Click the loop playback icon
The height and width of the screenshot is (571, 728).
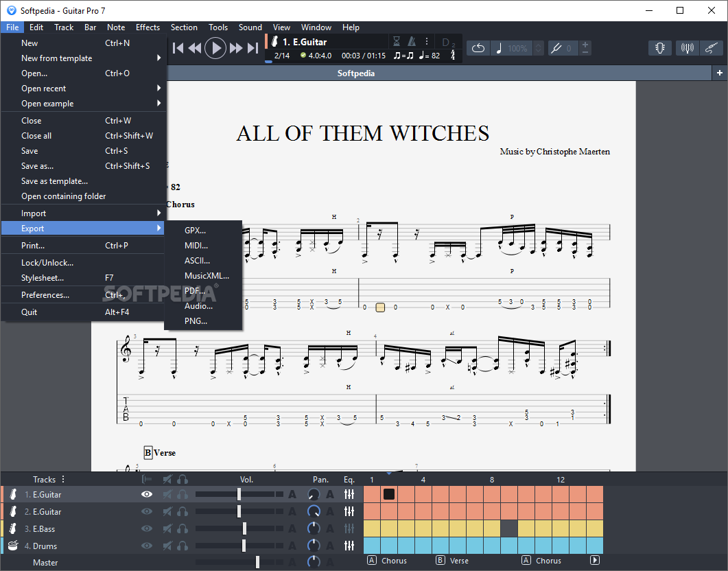click(x=478, y=48)
